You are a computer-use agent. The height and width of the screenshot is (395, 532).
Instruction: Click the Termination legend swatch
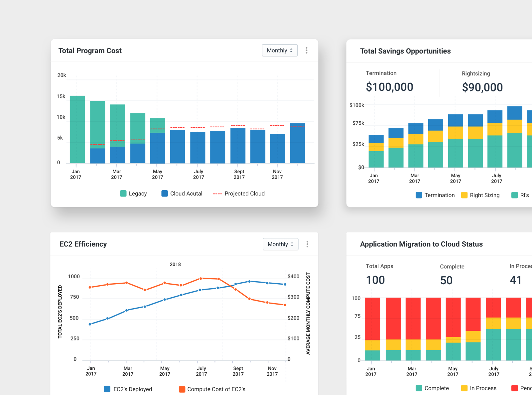click(x=419, y=195)
